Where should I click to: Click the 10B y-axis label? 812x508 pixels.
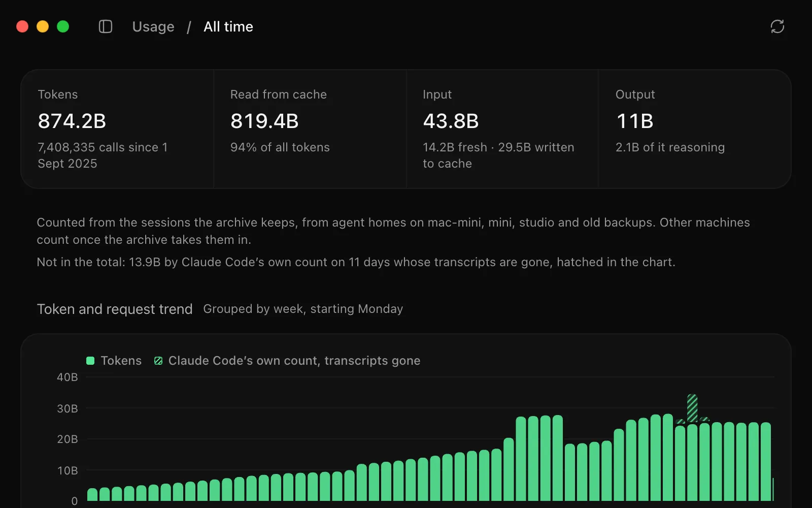coord(67,470)
